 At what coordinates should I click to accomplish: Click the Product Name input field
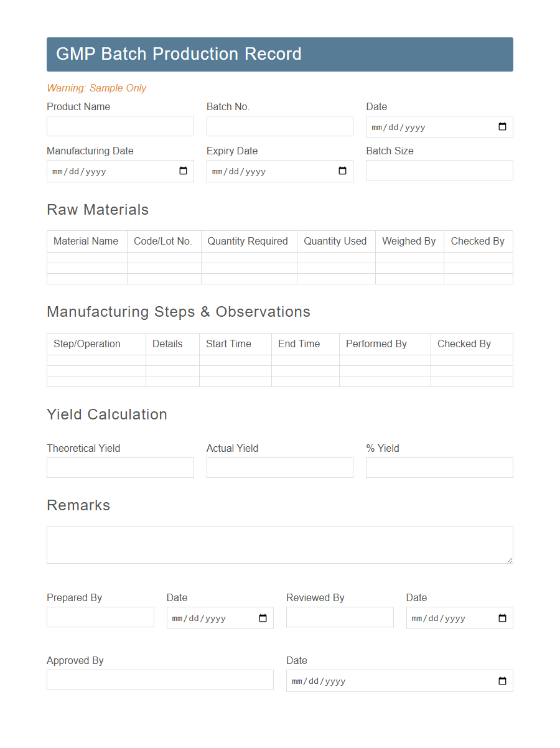[x=120, y=126]
